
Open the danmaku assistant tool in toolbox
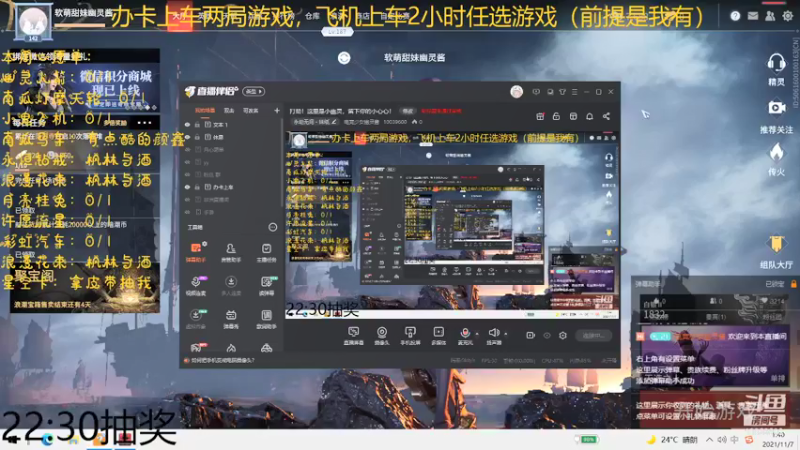tap(195, 252)
